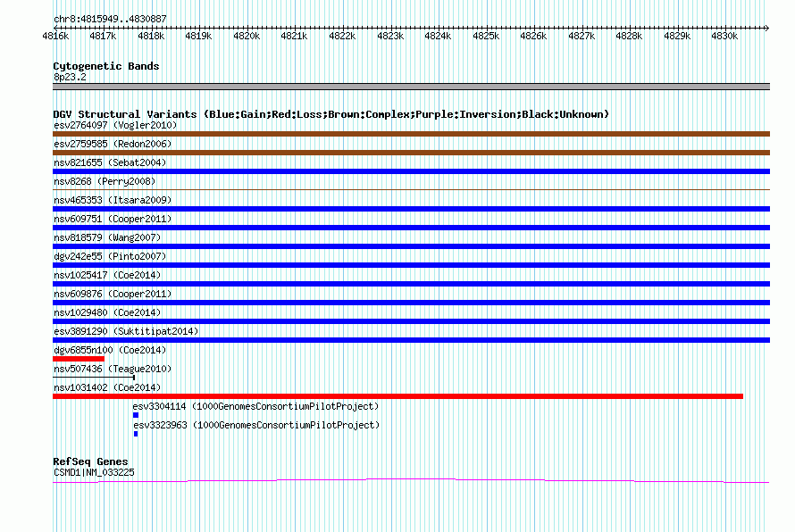
Task: Click the DGV Structural Variants track title
Action: [x=331, y=114]
